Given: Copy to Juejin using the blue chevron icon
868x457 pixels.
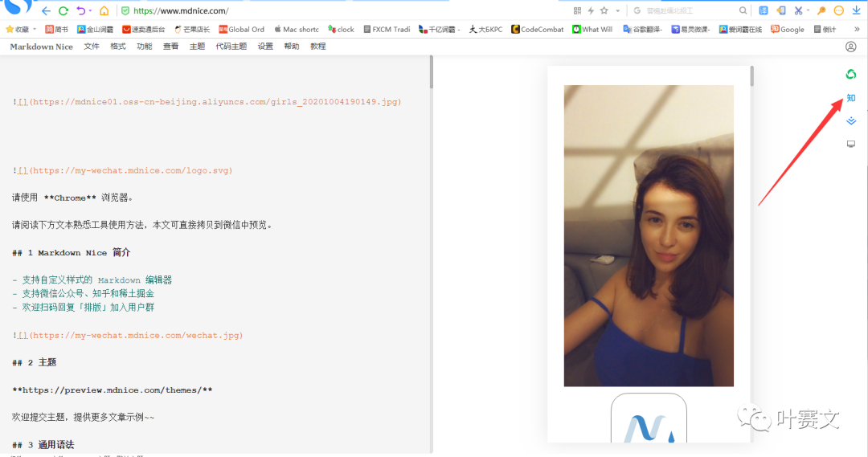Looking at the screenshot, I should pyautogui.click(x=851, y=120).
